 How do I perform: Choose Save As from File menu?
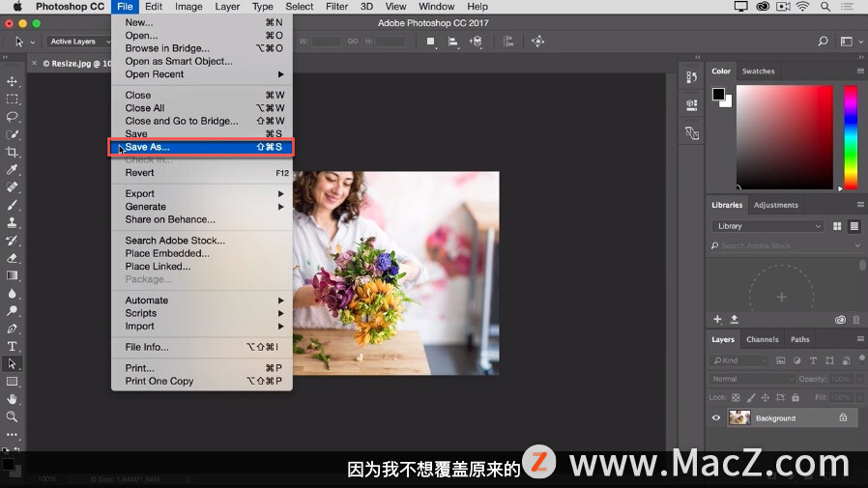tap(202, 147)
